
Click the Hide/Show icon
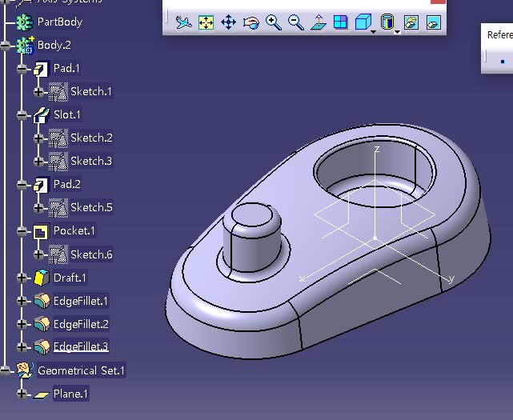pyautogui.click(x=411, y=22)
